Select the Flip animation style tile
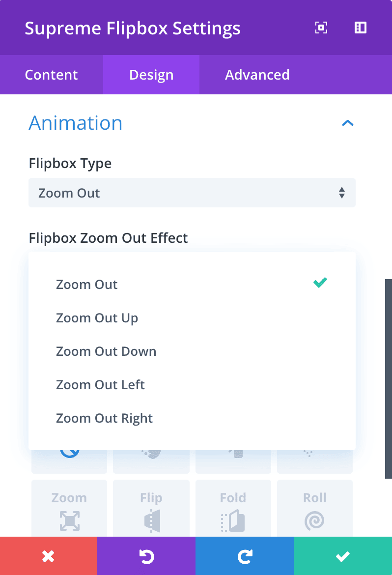Viewport: 392px width, 575px height. [x=151, y=508]
